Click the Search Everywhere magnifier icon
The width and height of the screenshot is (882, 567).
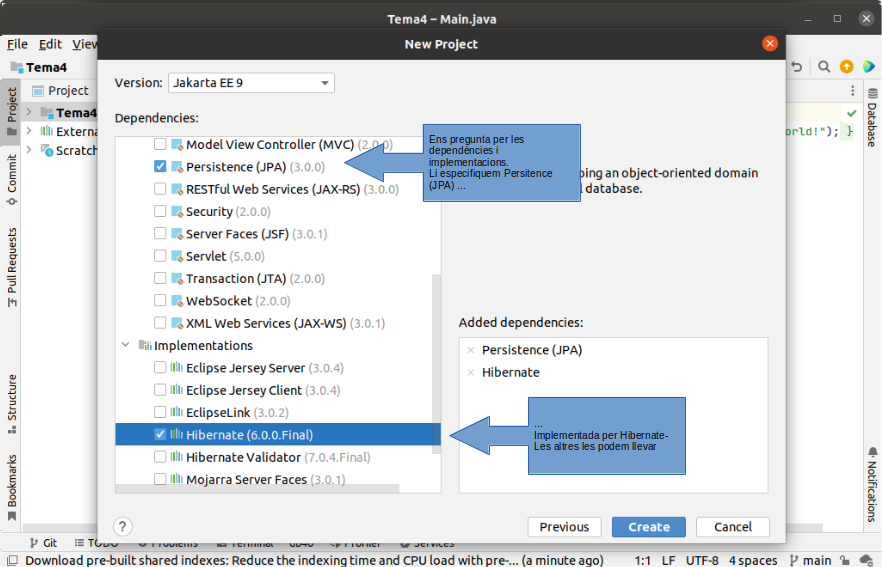pyautogui.click(x=824, y=66)
